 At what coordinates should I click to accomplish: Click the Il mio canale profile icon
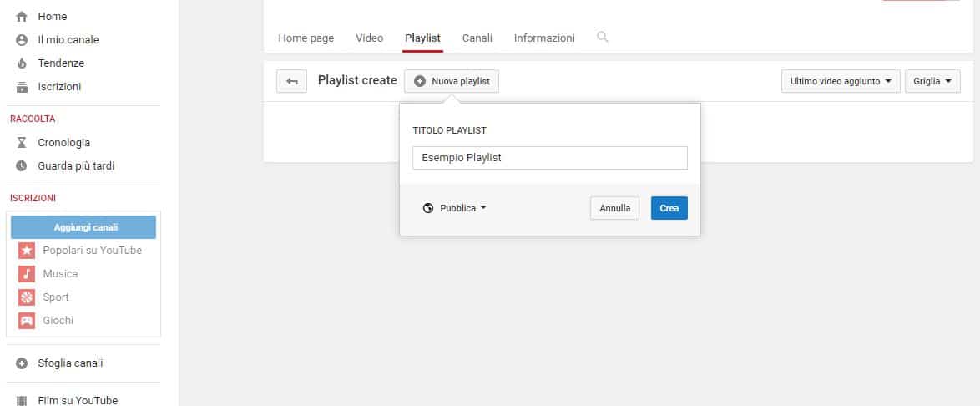tap(22, 40)
